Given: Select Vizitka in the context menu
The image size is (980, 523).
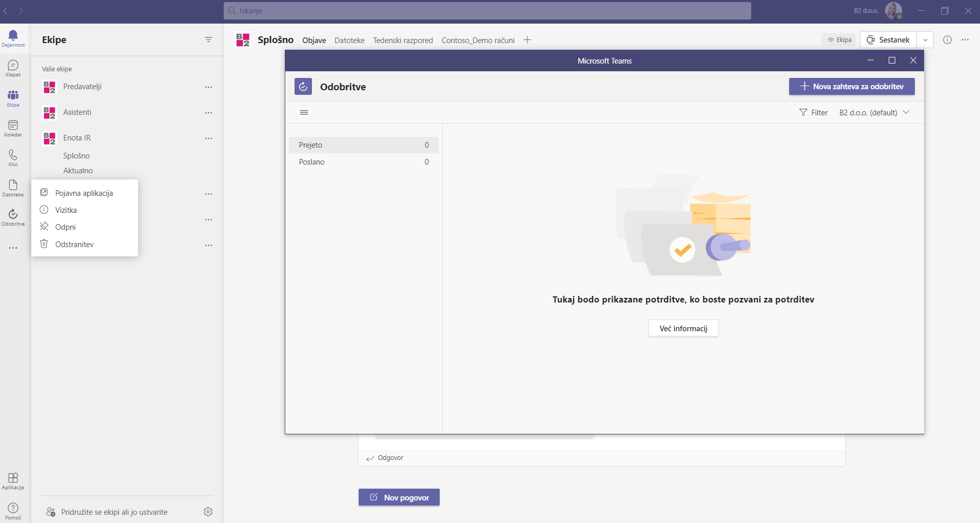Looking at the screenshot, I should (85, 210).
